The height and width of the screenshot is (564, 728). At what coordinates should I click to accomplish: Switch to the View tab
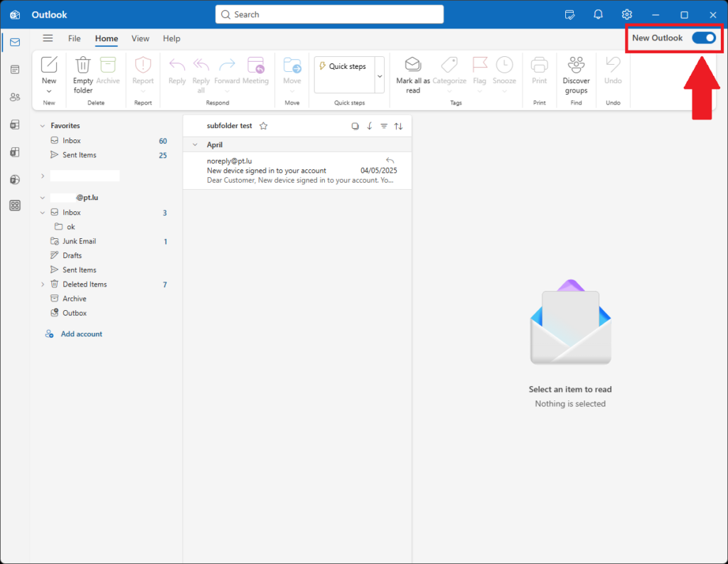pos(140,38)
